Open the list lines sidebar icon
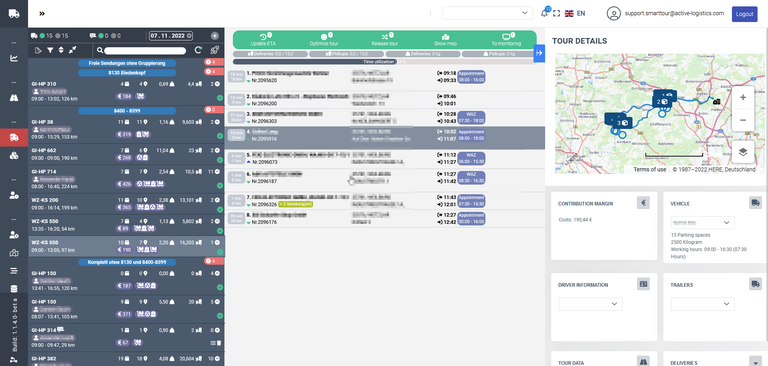 (14, 271)
